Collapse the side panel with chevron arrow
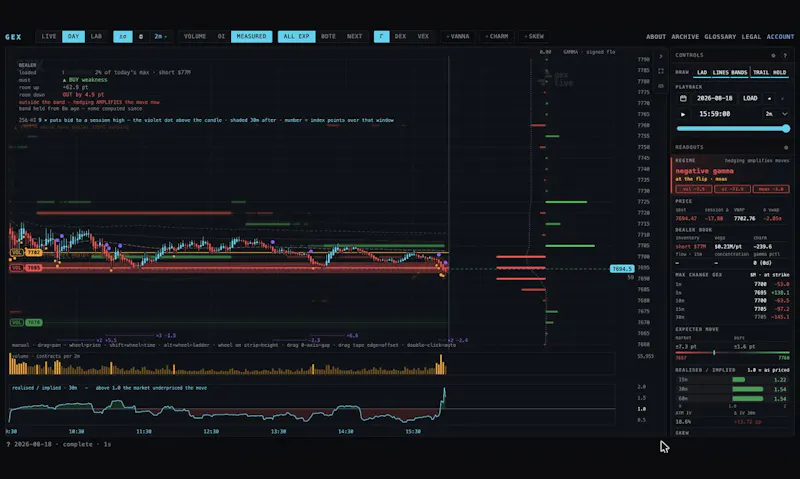 point(661,56)
